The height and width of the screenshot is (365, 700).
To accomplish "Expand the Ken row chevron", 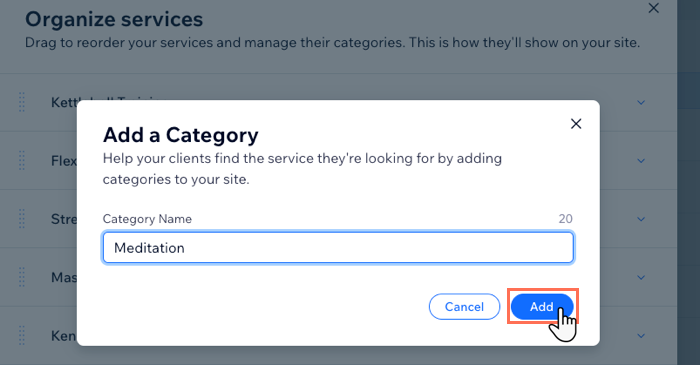I will 641,336.
